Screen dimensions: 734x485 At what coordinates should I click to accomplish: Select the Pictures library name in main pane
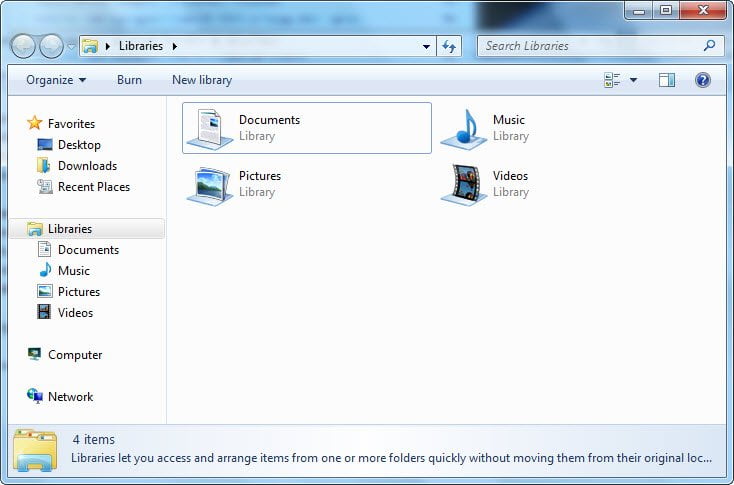(260, 176)
